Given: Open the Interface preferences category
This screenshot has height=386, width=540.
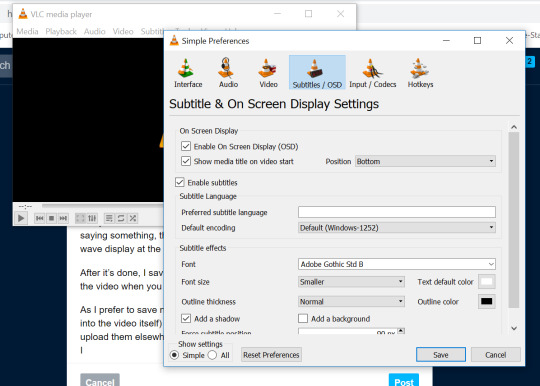Looking at the screenshot, I should [188, 73].
